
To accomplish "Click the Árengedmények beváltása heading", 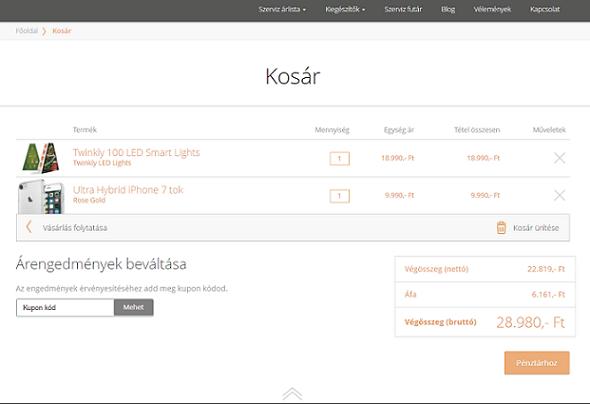I will coord(101,264).
